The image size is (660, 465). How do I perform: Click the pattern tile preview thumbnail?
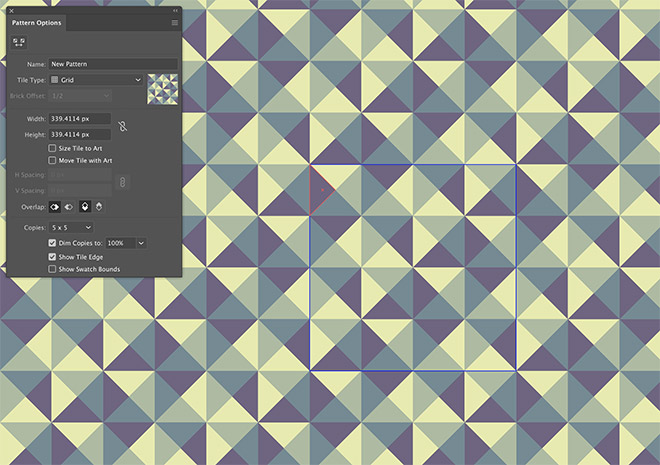coord(162,89)
